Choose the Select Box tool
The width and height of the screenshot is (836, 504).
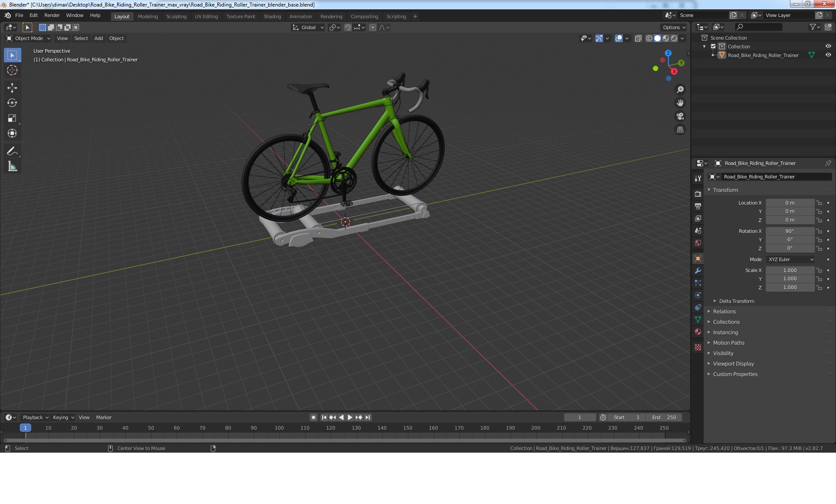pos(12,55)
